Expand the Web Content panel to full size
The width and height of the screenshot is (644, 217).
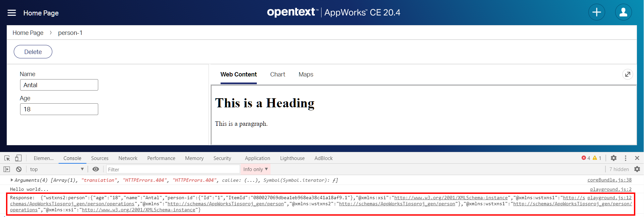(628, 74)
